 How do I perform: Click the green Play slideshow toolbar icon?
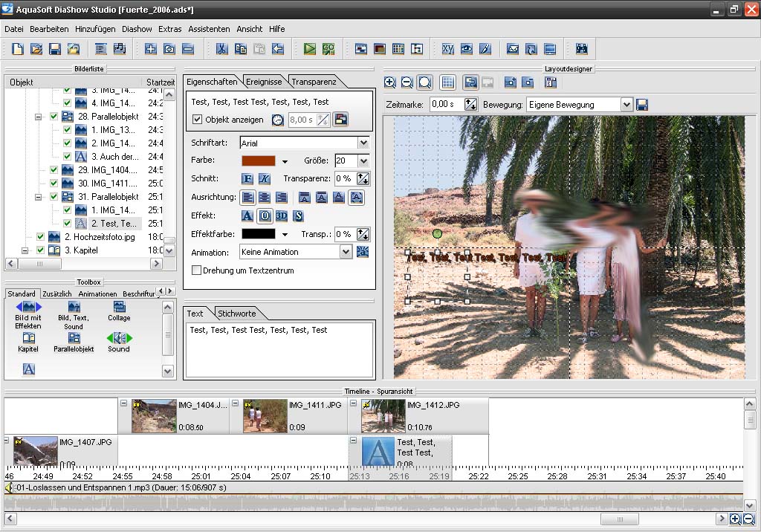(x=310, y=49)
